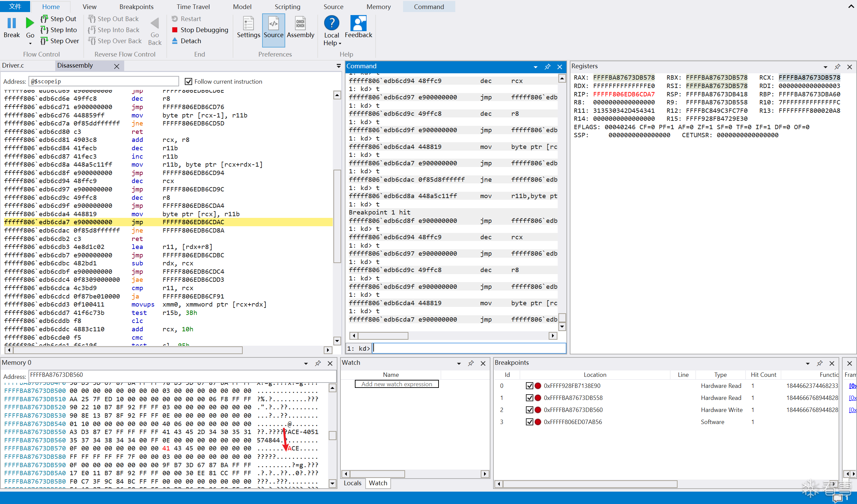
Task: Click the Command output horizontal scrollbar thumb
Action: (x=383, y=336)
